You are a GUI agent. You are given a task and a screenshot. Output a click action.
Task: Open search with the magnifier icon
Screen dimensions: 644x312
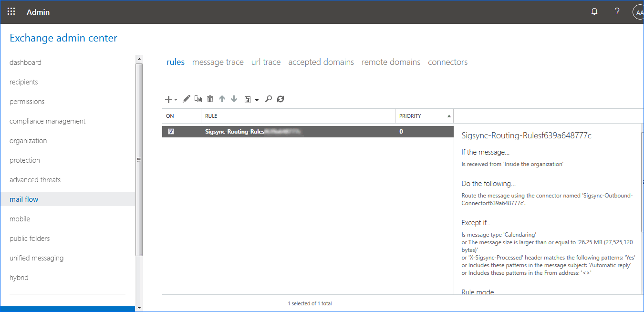point(269,99)
